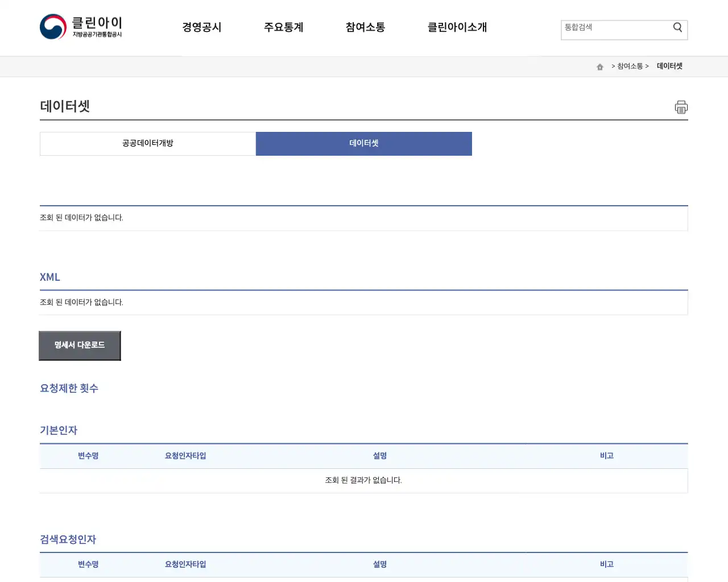
Task: Open the 참여소통 menu
Action: click(365, 27)
